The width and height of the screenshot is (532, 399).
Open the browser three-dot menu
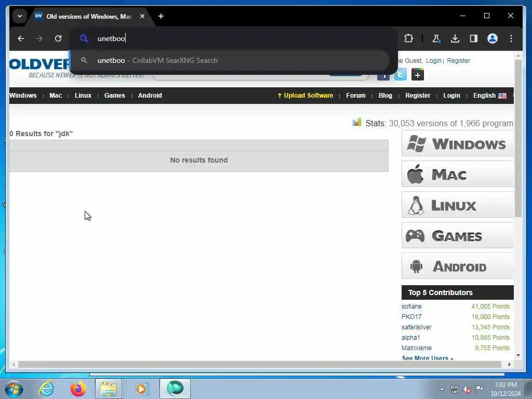coord(511,38)
